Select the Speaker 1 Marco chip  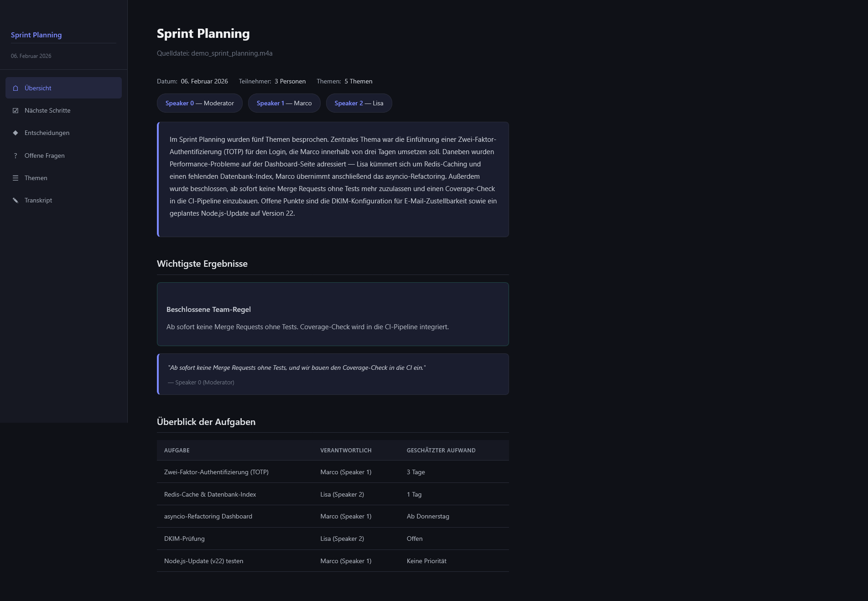click(x=284, y=103)
